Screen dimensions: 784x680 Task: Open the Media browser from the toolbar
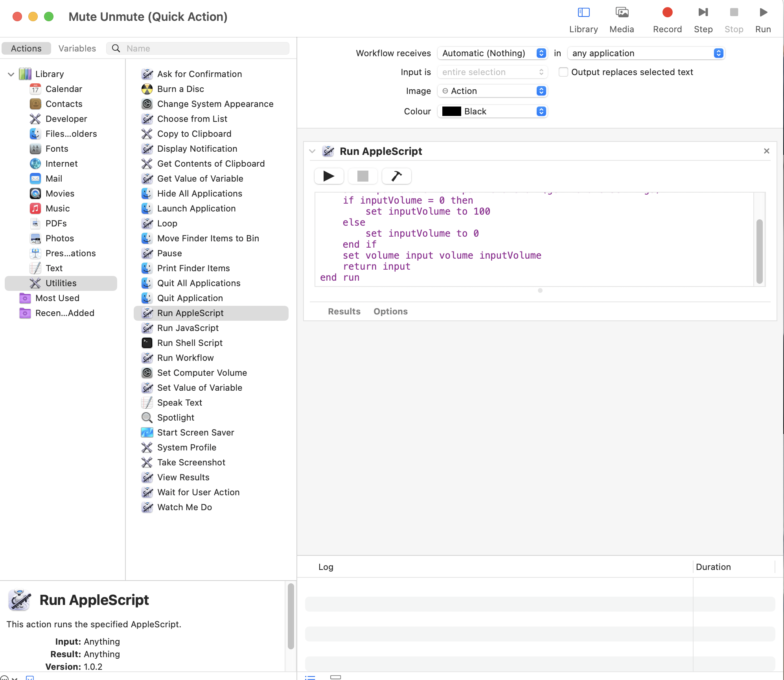coord(621,12)
